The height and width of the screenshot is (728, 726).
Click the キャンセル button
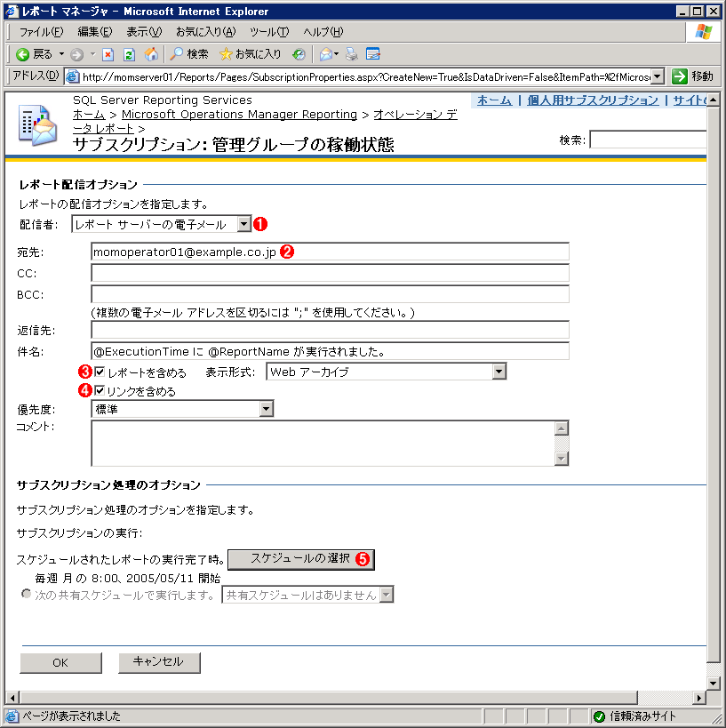(159, 662)
